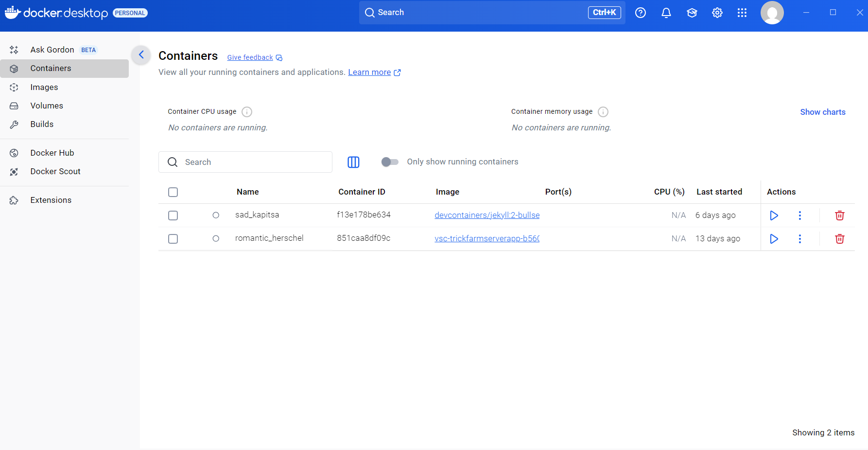Open the devcontainers/jekyll:2-bullse image link
Viewport: 868px width, 450px height.
click(x=487, y=215)
